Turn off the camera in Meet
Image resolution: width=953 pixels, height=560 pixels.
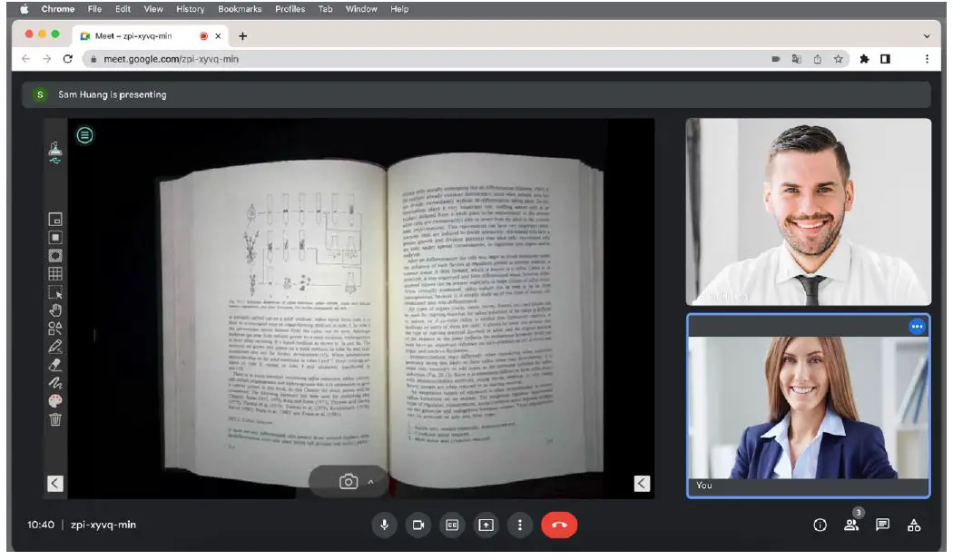click(x=418, y=525)
